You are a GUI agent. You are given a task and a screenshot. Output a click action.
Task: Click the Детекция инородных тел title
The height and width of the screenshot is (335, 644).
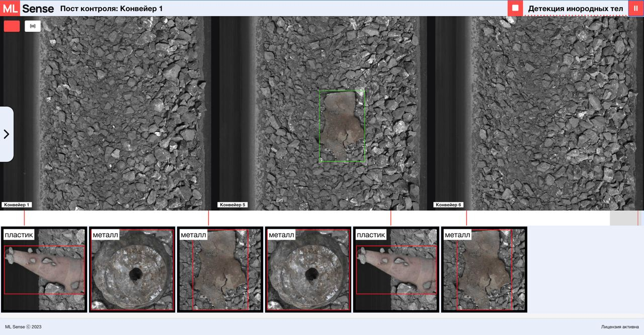(x=575, y=9)
